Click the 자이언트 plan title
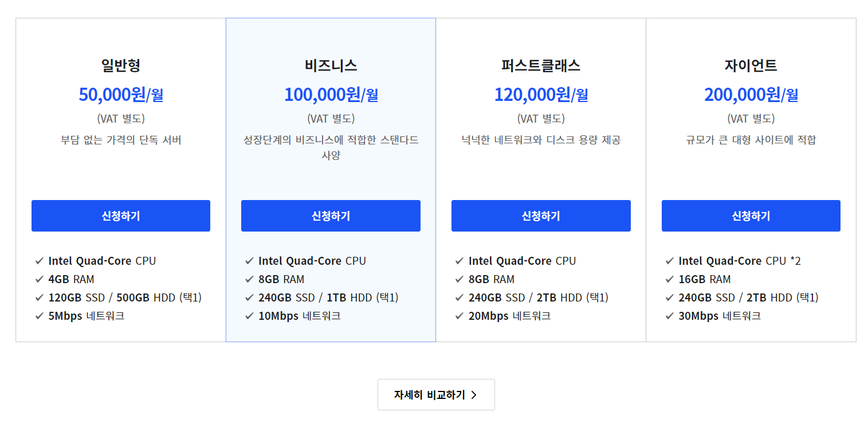Viewport: 868px width, 423px height. coord(751,65)
